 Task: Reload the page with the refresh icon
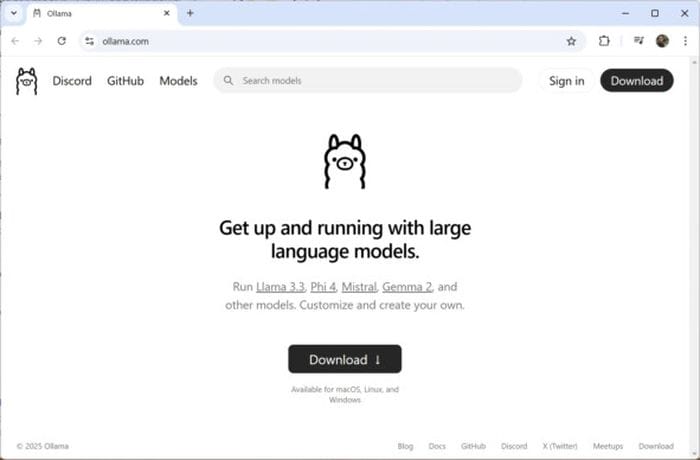[62, 41]
